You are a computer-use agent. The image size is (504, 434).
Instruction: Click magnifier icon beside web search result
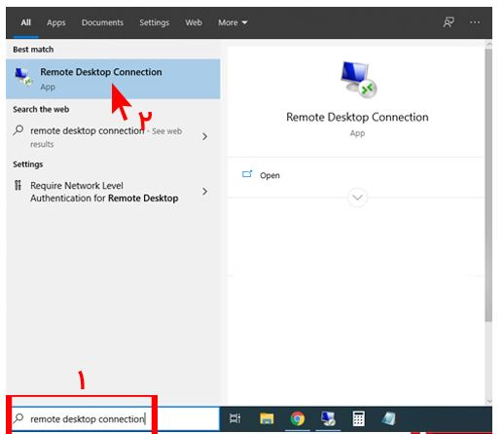pyautogui.click(x=18, y=130)
